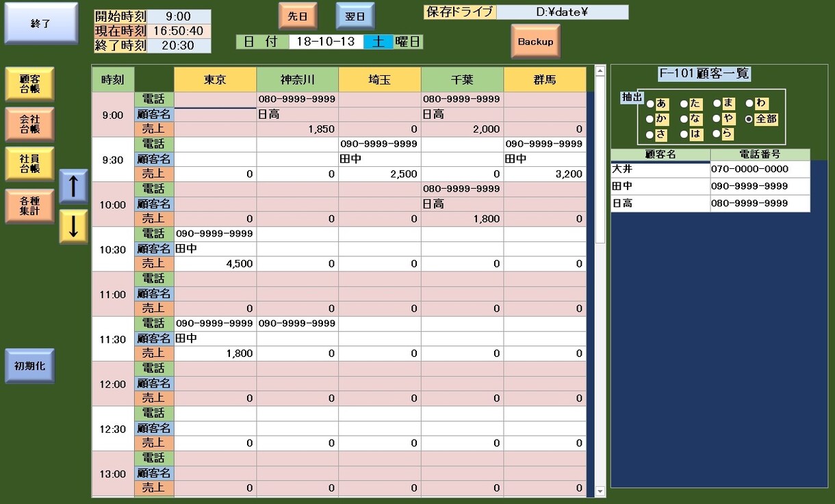Screen dimensions: 835x504
Task: Click 日高 in 神奈川 column at 9:00
Action: point(298,114)
